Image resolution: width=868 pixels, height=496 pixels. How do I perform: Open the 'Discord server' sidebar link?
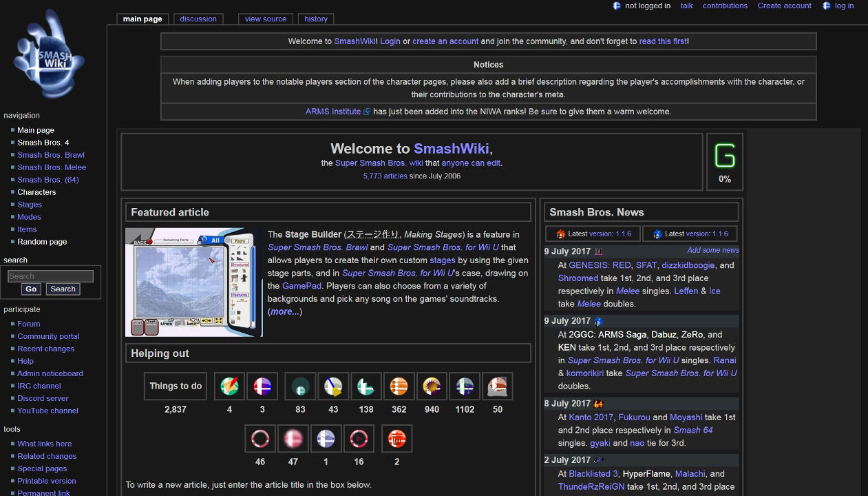point(43,398)
